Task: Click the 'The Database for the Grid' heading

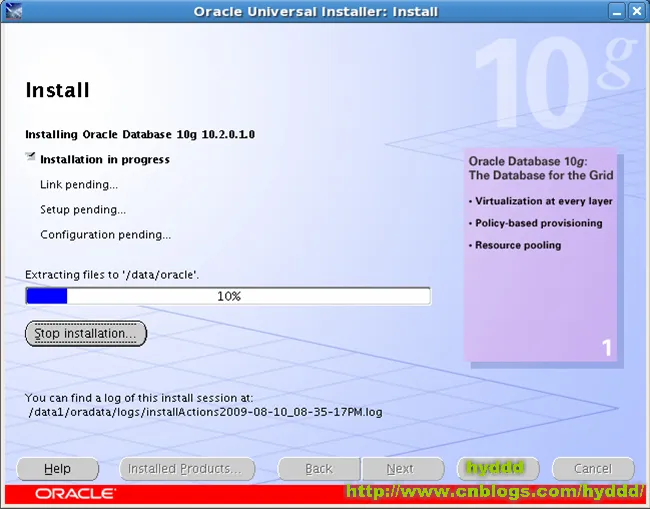Action: 541,175
